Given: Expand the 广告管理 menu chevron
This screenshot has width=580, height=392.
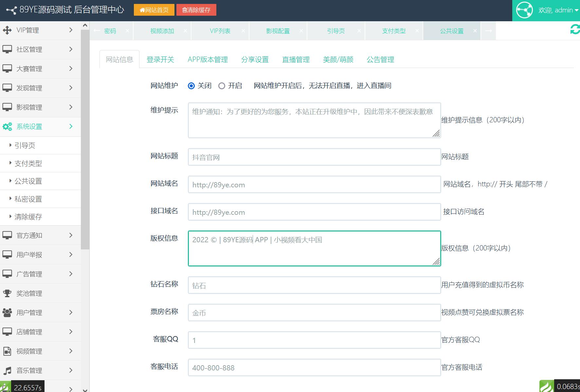Looking at the screenshot, I should 71,274.
